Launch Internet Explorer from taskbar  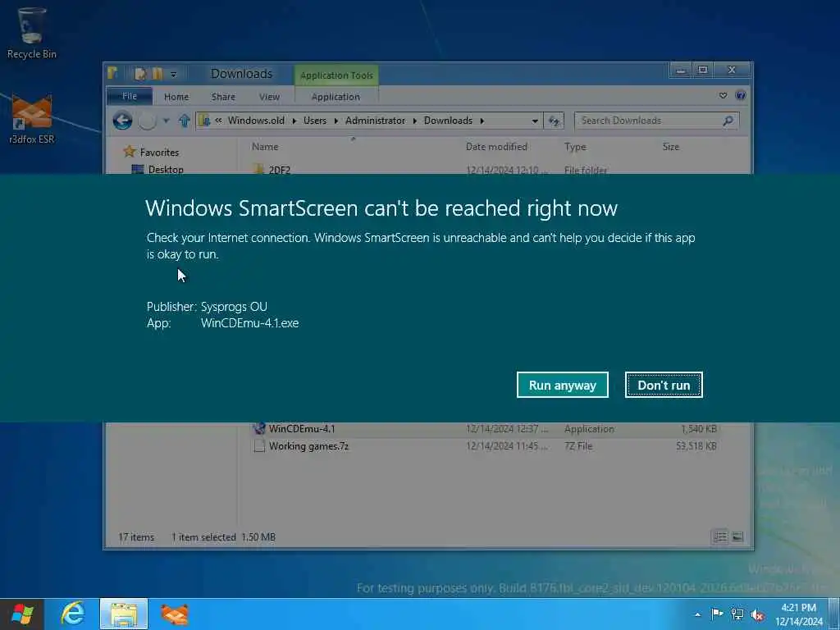[x=73, y=614]
